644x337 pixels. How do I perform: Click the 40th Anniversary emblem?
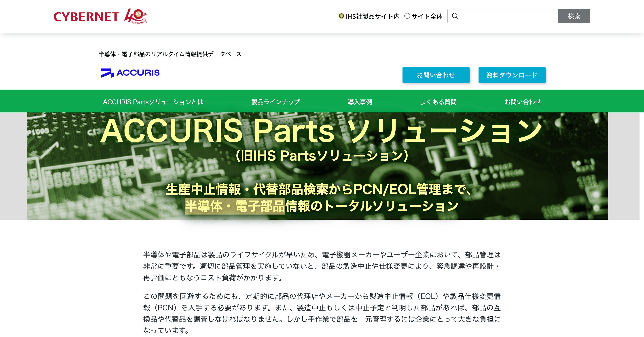pos(136,16)
